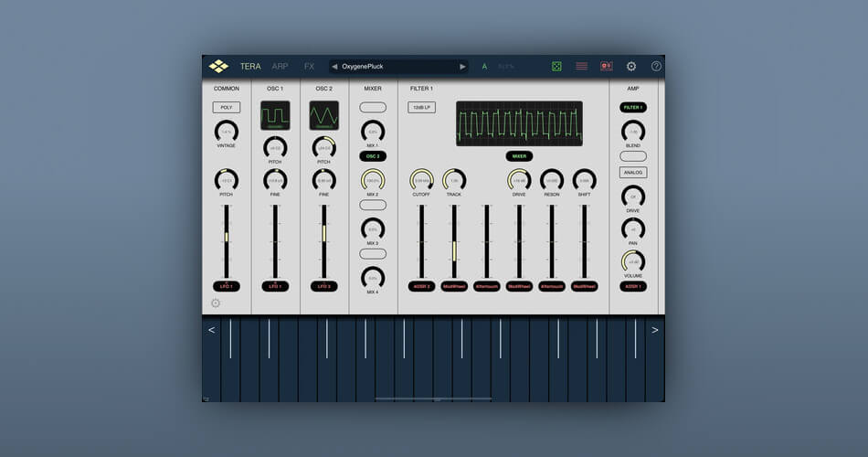Click the CUTOFF modulation vertical slider
Viewport: 868px width, 457px height.
422,241
